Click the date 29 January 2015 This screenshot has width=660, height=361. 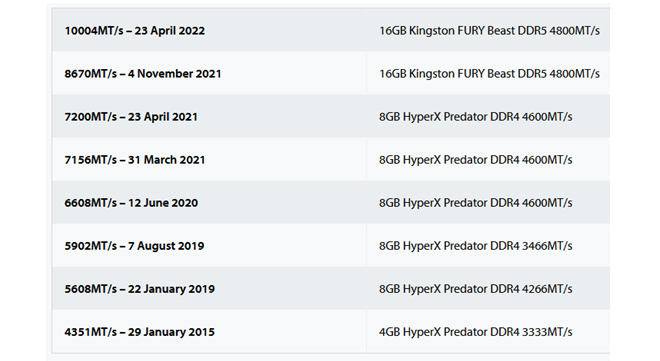pos(171,332)
